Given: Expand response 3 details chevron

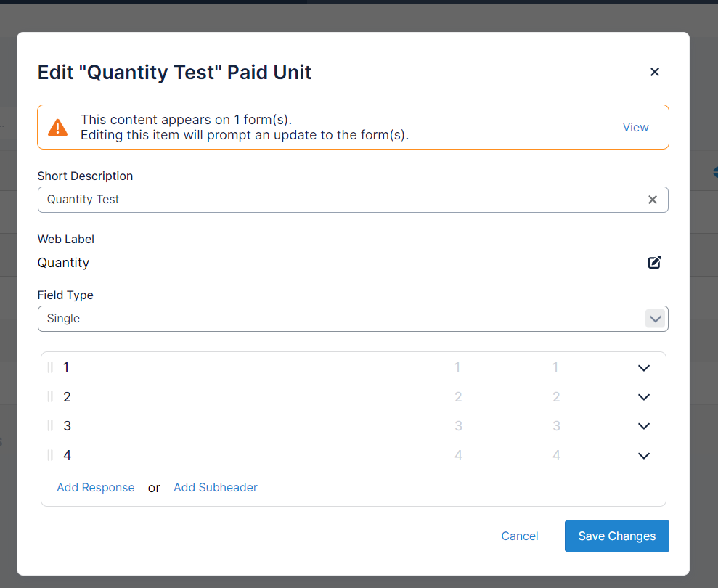Looking at the screenshot, I should [x=643, y=426].
